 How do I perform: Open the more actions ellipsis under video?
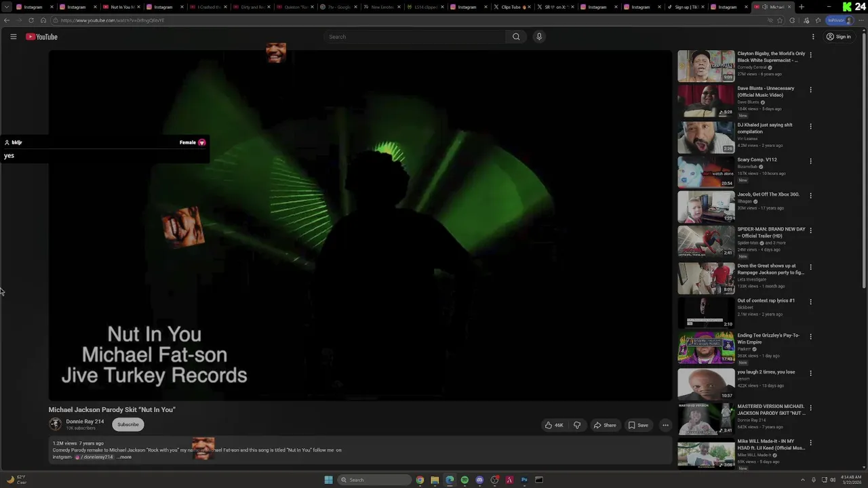coord(665,425)
